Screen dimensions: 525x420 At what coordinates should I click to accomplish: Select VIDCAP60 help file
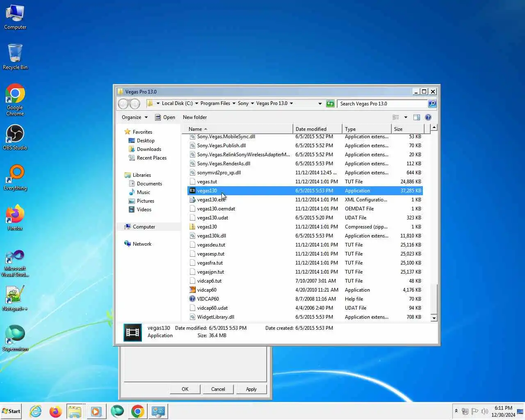tap(305, 299)
